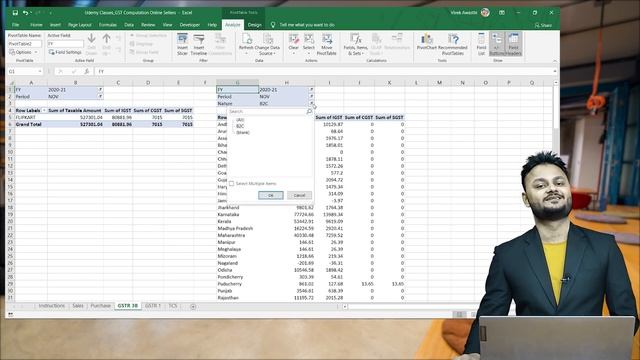Click the user account avatar
The width and height of the screenshot is (640, 360).
click(x=485, y=13)
